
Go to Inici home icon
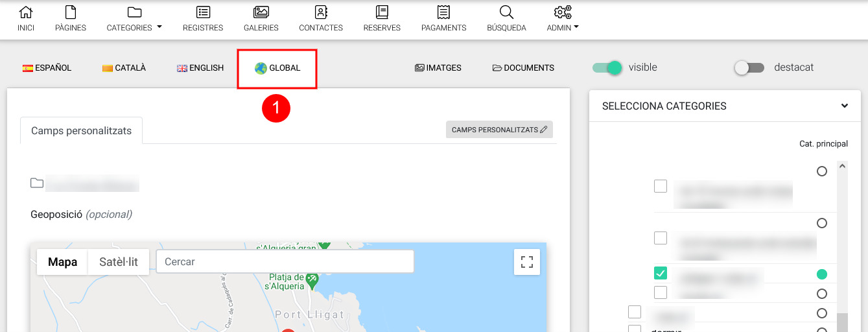click(x=26, y=12)
